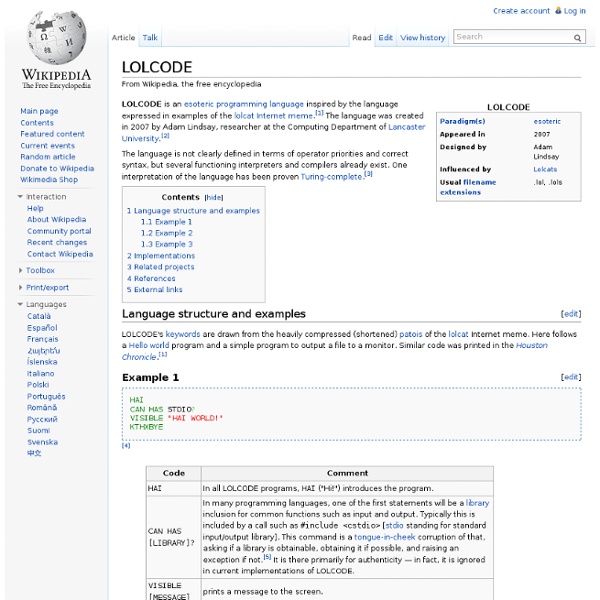Open Lancaster University link
The width and height of the screenshot is (600, 600).
(x=406, y=127)
